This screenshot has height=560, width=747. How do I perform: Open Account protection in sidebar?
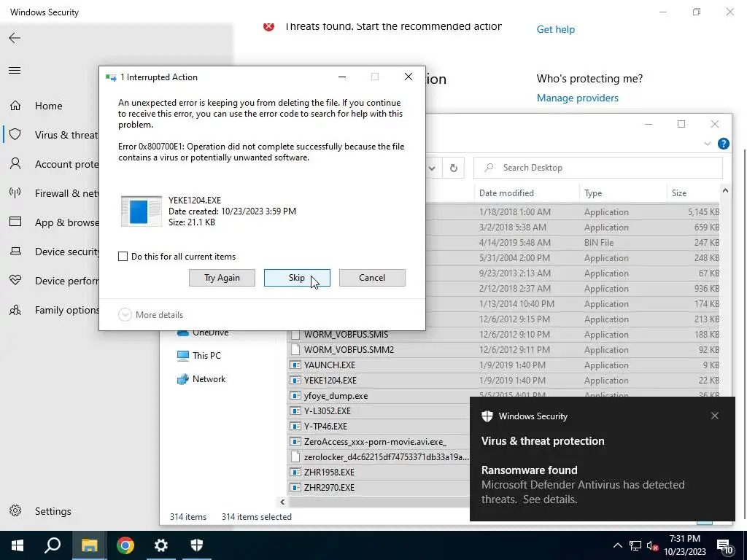point(53,164)
